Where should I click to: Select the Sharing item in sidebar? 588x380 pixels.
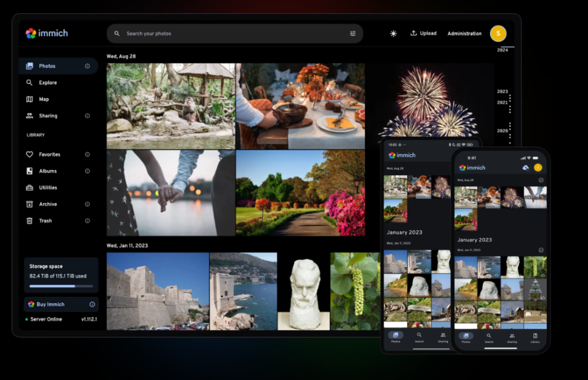(x=48, y=116)
